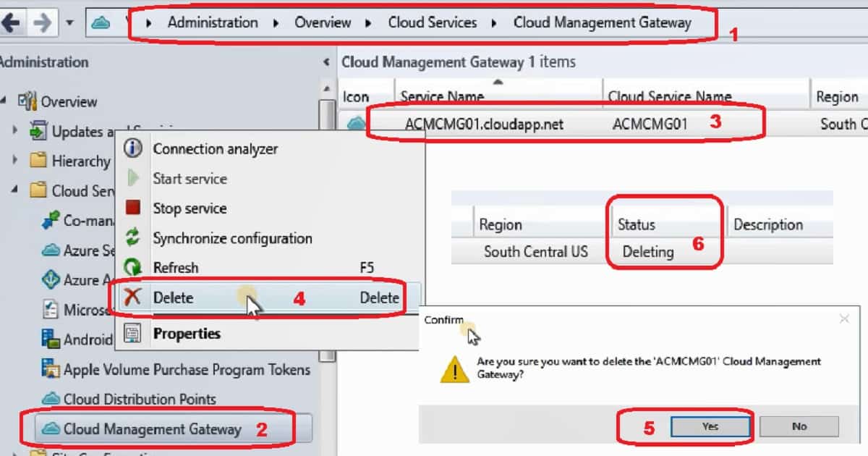Click Yes to confirm deleting ACMCMG01
868x456 pixels.
coord(710,426)
